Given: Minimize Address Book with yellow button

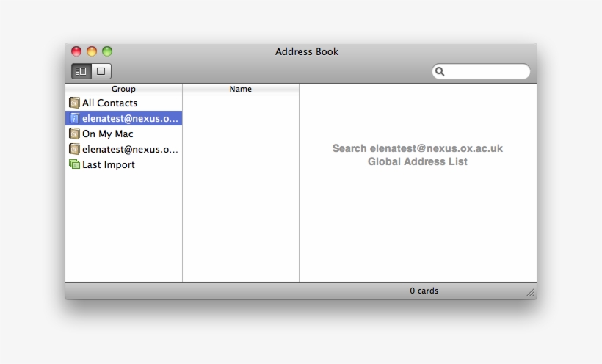Looking at the screenshot, I should pyautogui.click(x=92, y=51).
